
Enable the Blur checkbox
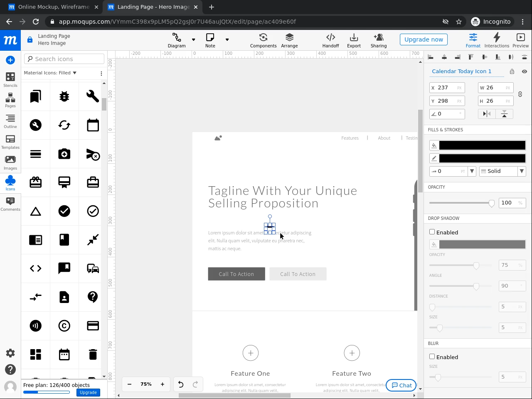[x=432, y=357]
